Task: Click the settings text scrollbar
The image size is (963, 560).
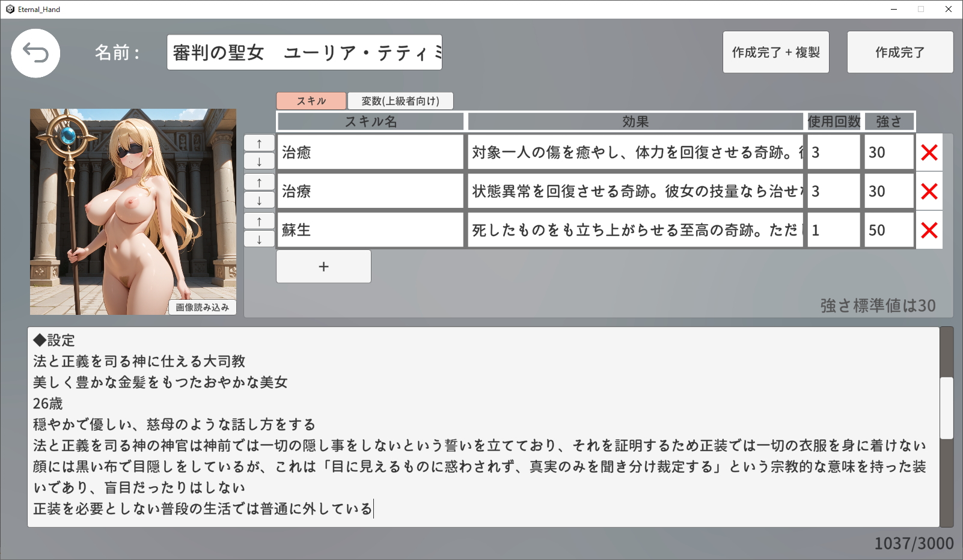Action: (x=946, y=409)
